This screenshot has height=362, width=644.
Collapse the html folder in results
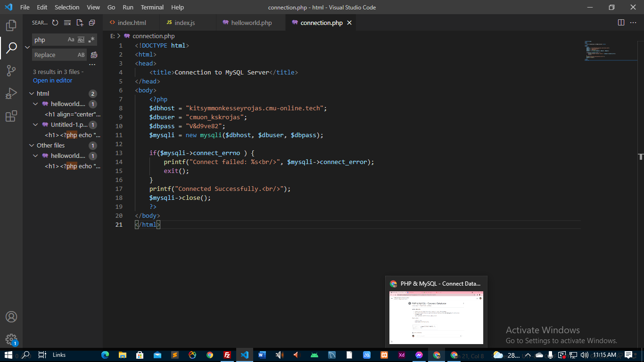[32, 93]
